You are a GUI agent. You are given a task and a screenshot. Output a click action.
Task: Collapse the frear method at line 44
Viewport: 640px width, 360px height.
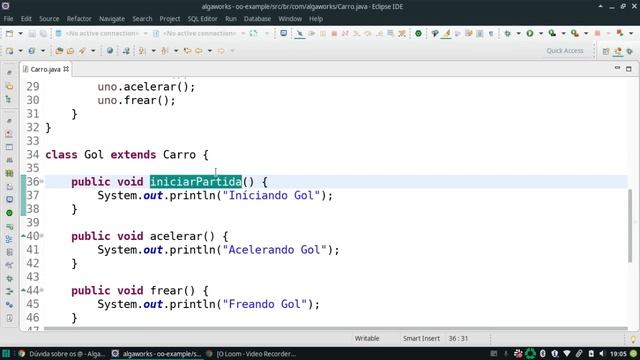pyautogui.click(x=42, y=290)
